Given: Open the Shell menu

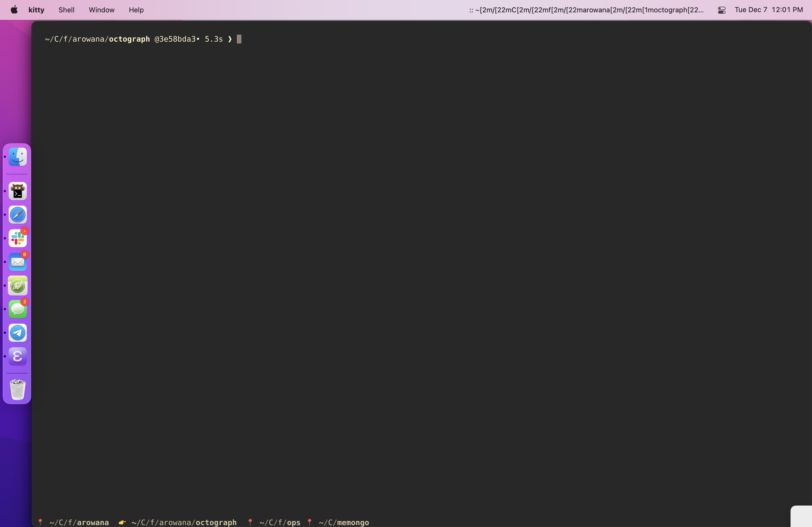Looking at the screenshot, I should click(66, 10).
